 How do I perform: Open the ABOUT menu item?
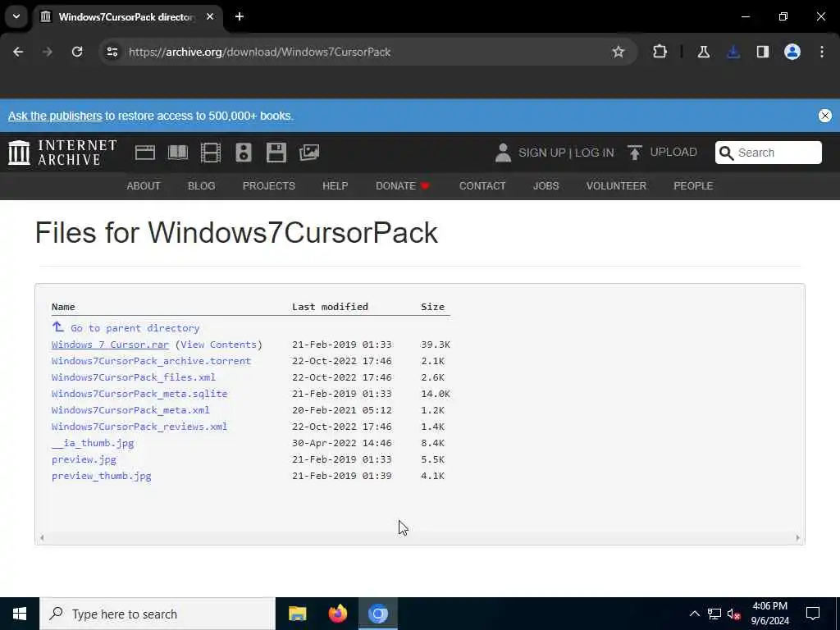point(144,186)
